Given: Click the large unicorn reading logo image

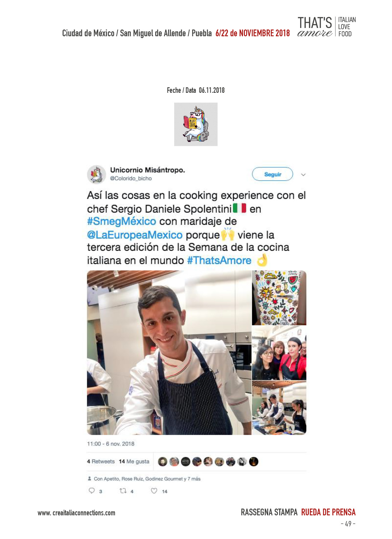Looking at the screenshot, I should (x=196, y=124).
